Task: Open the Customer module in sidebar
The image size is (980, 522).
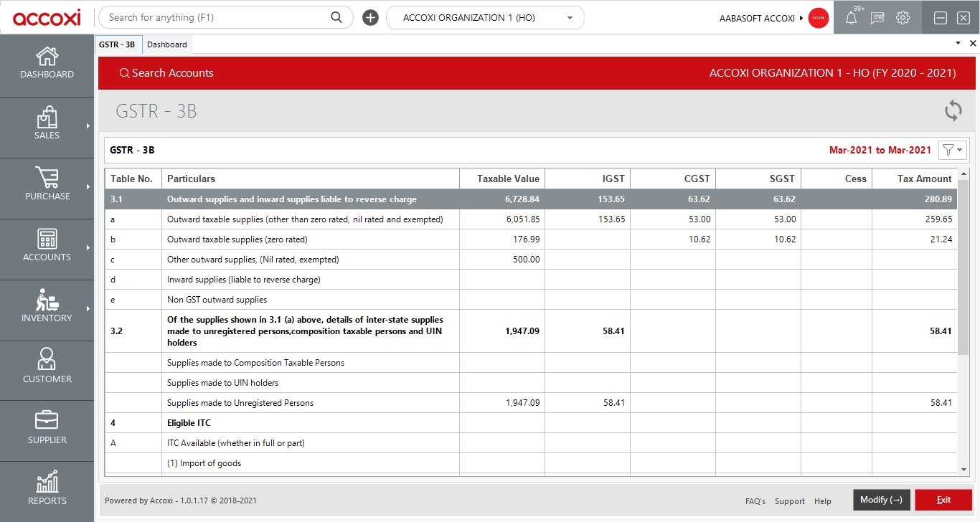Action: click(x=47, y=368)
